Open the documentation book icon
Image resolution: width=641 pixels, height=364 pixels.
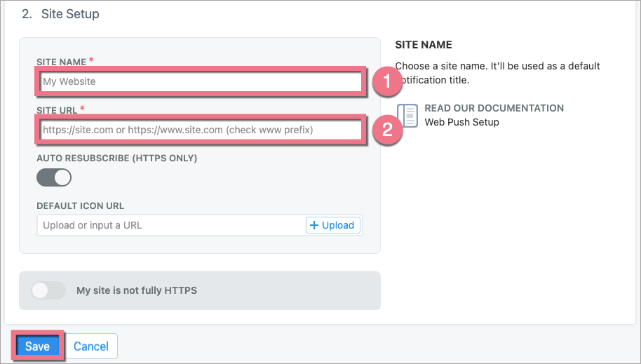[407, 116]
